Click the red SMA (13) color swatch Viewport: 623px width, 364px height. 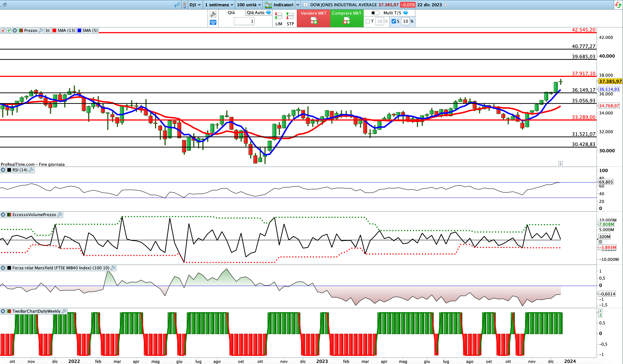click(x=54, y=30)
